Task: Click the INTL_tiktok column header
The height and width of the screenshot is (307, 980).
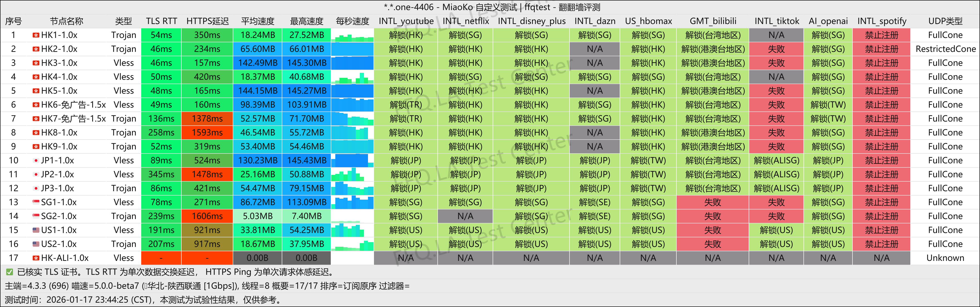Action: pos(777,21)
